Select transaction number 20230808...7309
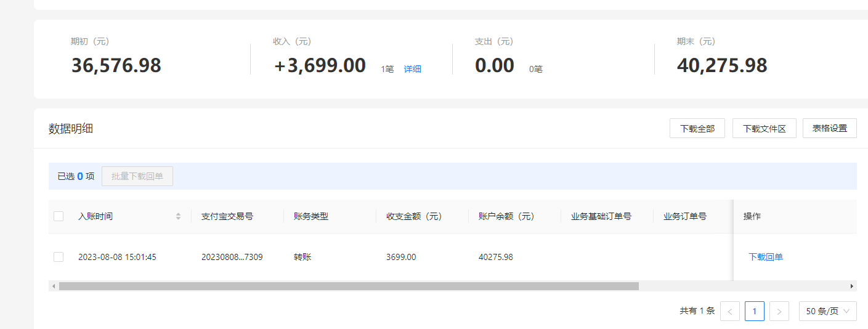The width and height of the screenshot is (868, 329). [232, 257]
